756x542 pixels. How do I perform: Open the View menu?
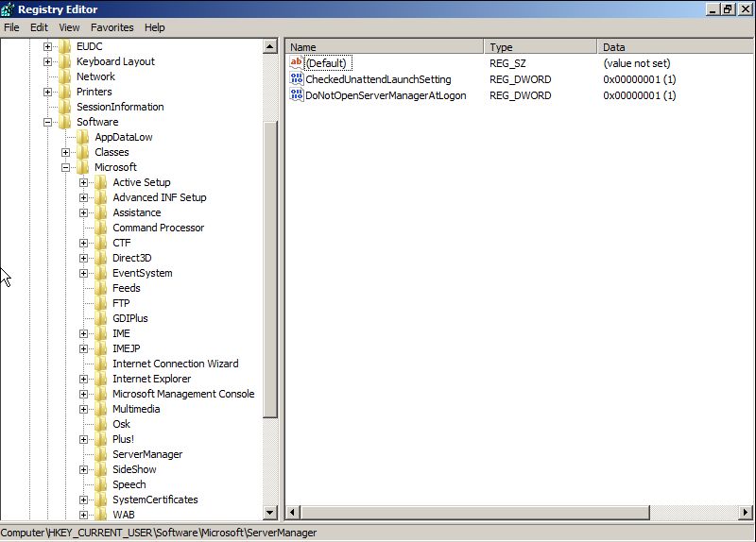69,27
